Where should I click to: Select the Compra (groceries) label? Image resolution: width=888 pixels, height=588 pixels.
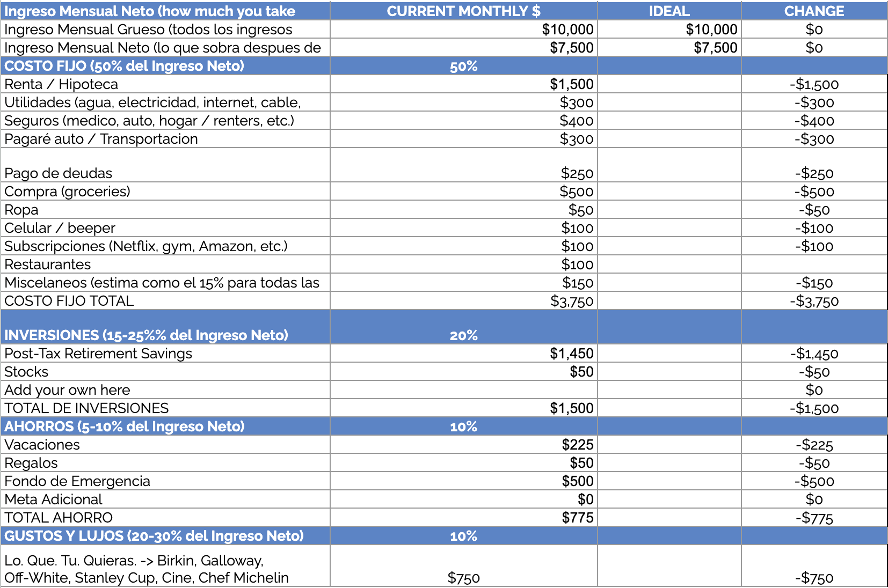click(x=67, y=192)
